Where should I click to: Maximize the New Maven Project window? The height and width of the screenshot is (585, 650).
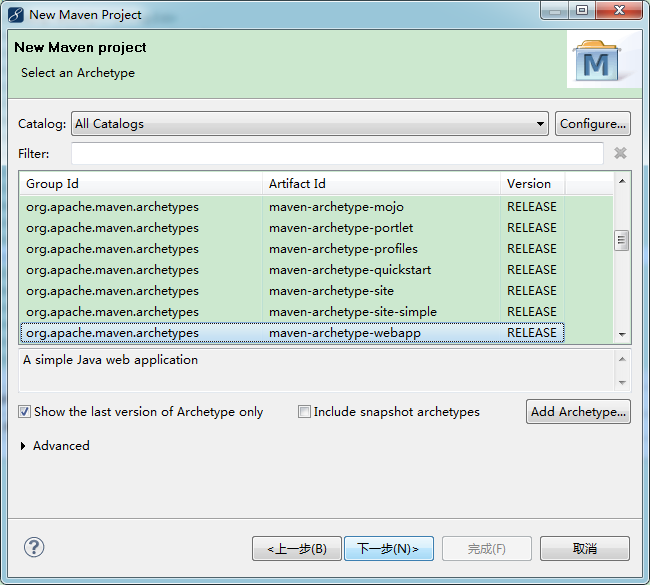[582, 10]
